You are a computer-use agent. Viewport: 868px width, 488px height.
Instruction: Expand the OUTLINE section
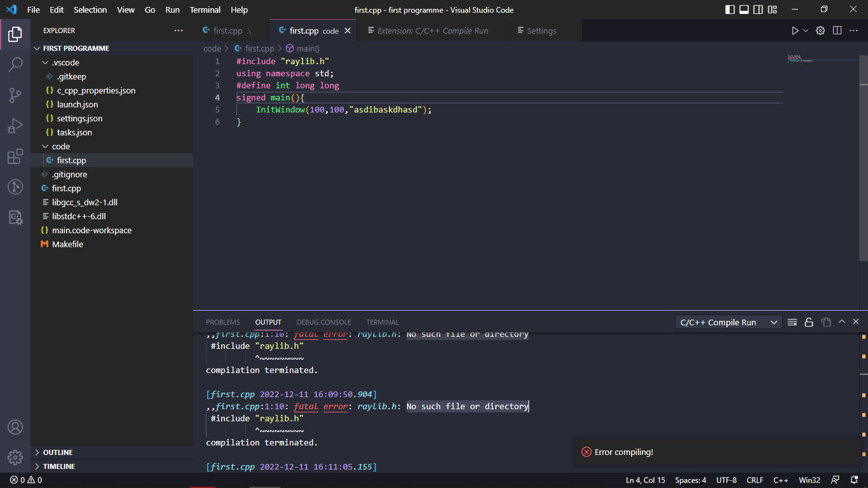(58, 452)
